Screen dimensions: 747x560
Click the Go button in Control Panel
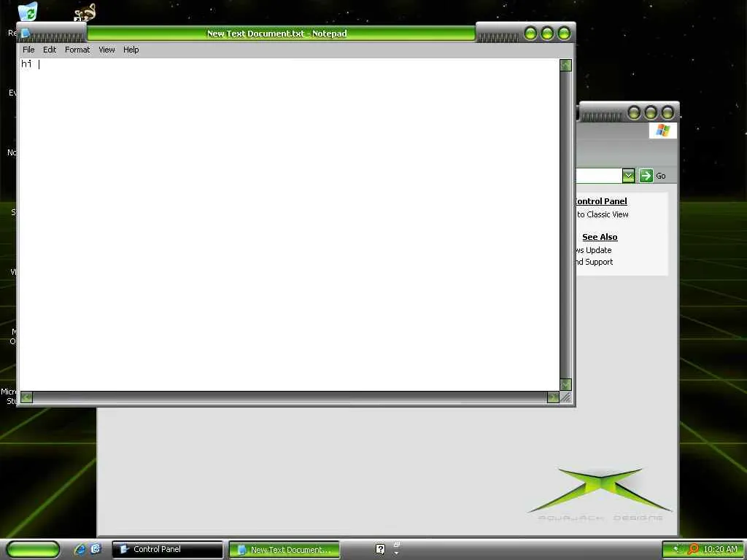(653, 176)
